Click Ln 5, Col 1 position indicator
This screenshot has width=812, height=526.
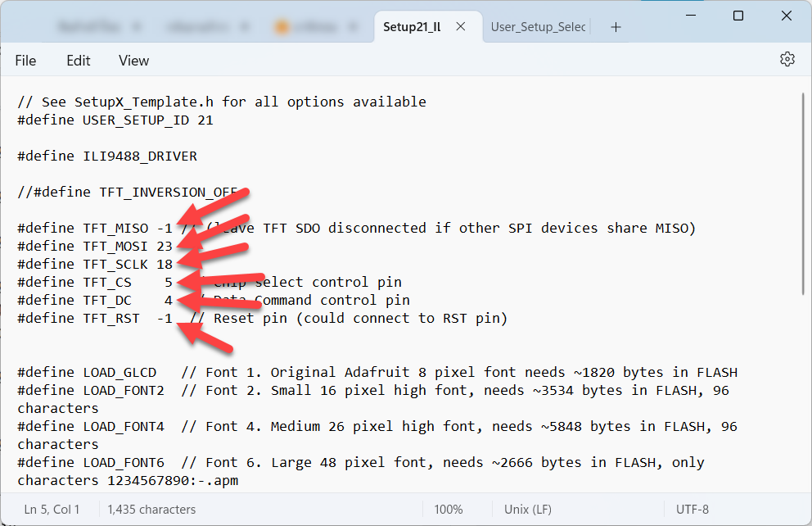52,510
